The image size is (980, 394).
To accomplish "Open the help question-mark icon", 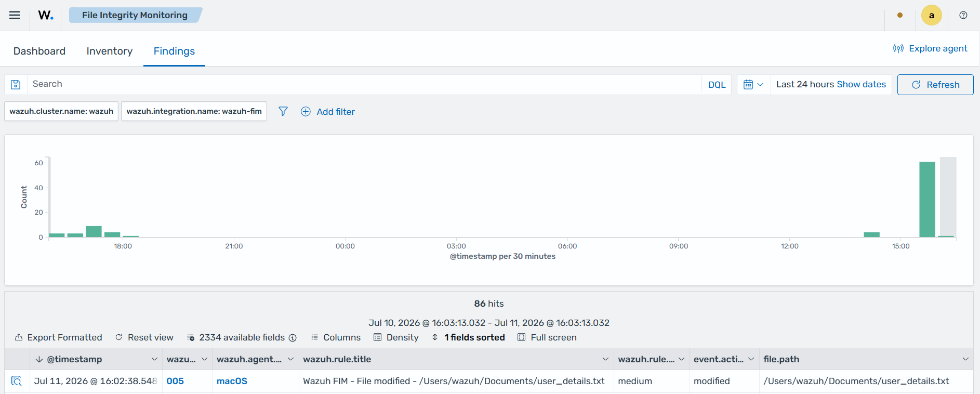I will pos(963,15).
